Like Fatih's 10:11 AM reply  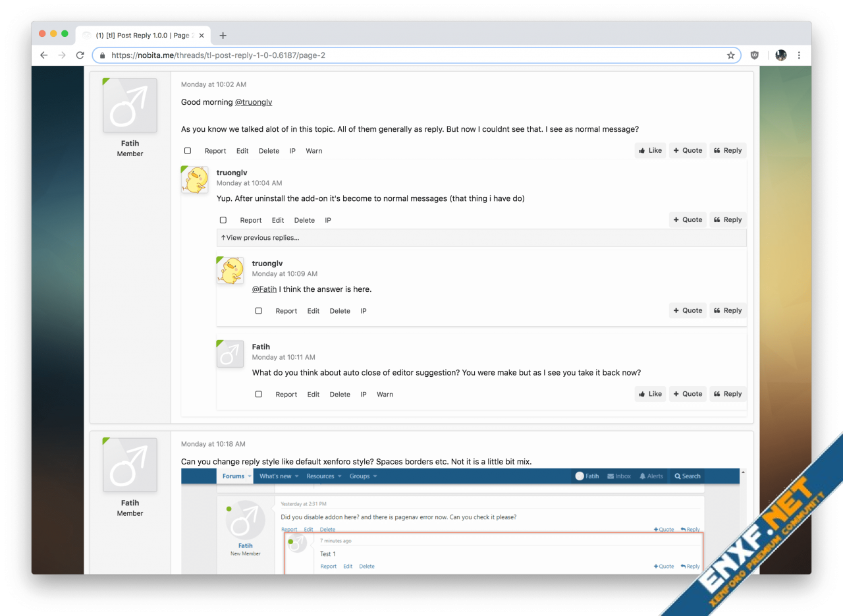[x=650, y=394]
